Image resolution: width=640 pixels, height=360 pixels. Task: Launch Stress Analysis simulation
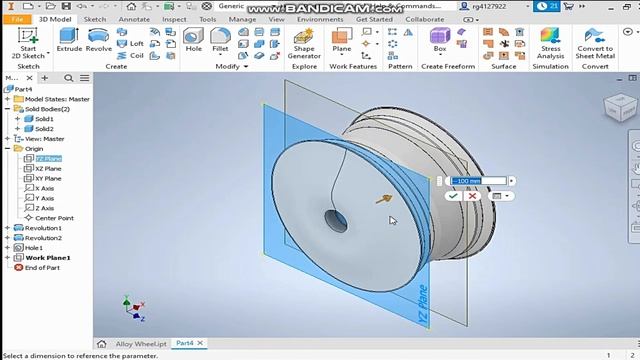coord(550,44)
